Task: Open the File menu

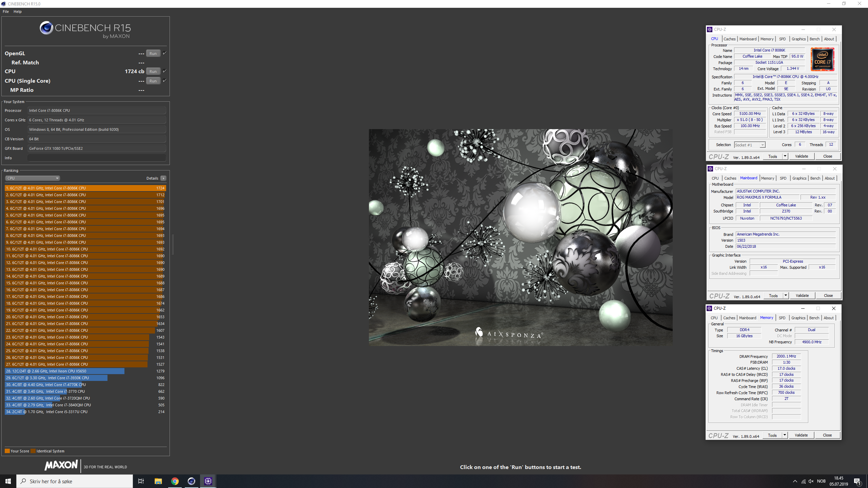Action: click(6, 12)
